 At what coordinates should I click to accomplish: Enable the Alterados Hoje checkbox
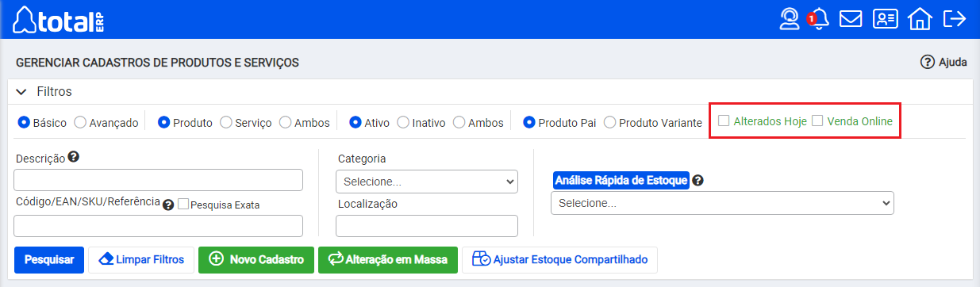point(724,121)
